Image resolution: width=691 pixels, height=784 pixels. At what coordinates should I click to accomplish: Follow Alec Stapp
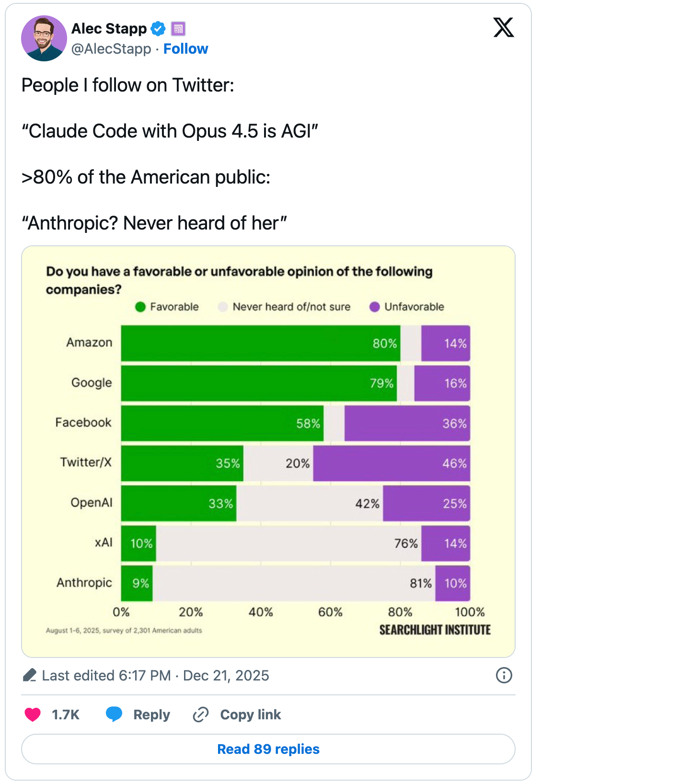coord(185,49)
